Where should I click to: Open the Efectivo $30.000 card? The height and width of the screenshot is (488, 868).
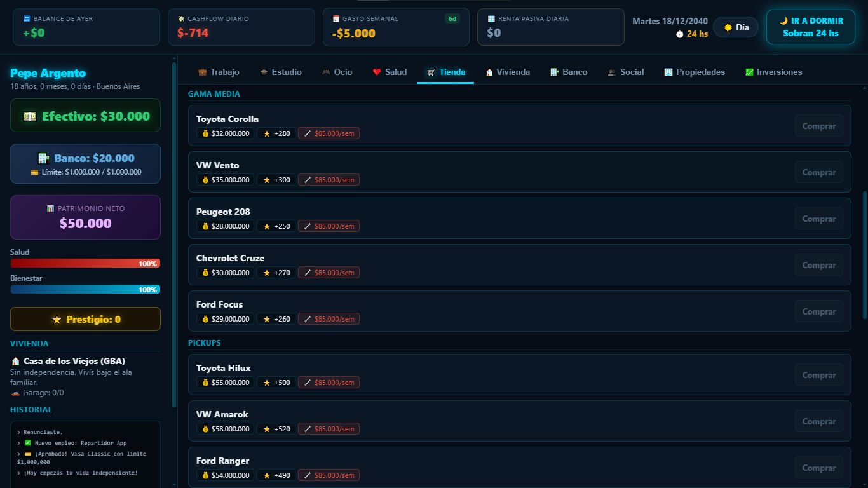click(85, 116)
